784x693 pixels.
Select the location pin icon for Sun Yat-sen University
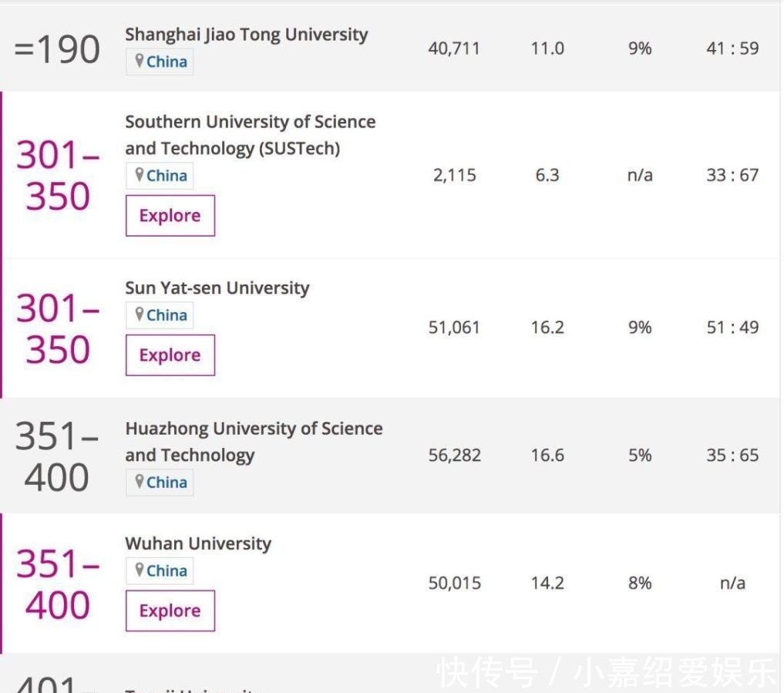(x=139, y=315)
